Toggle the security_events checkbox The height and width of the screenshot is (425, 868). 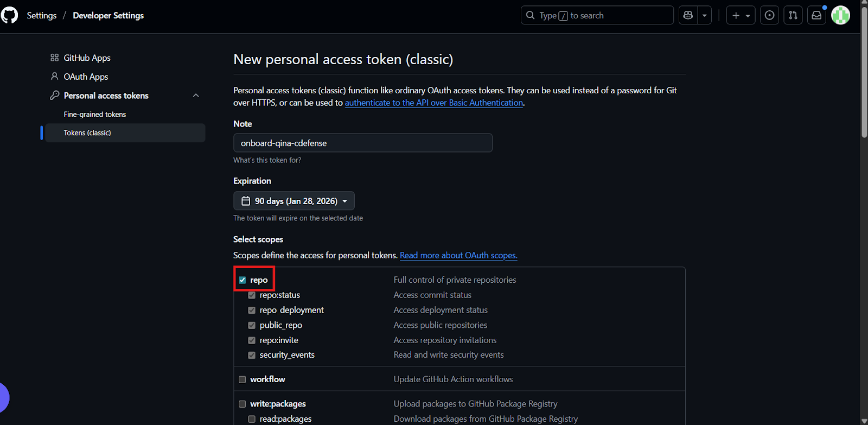click(252, 355)
